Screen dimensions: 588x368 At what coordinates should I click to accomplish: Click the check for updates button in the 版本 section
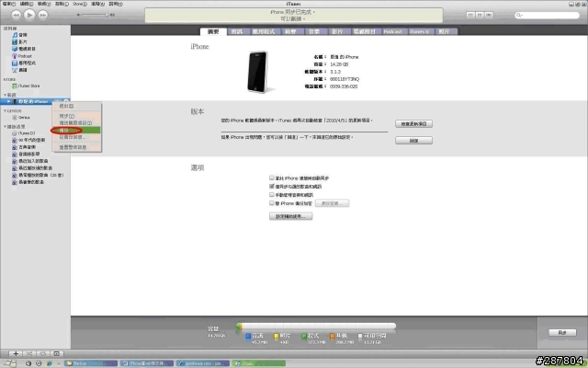[413, 124]
